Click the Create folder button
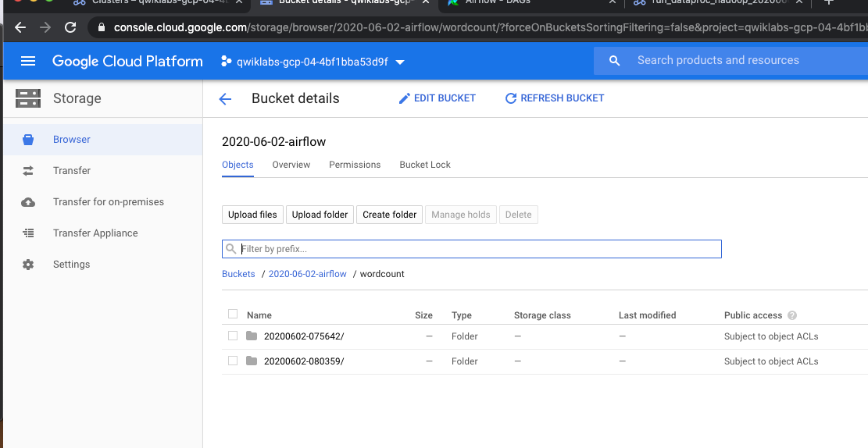This screenshot has height=448, width=868. click(x=390, y=215)
